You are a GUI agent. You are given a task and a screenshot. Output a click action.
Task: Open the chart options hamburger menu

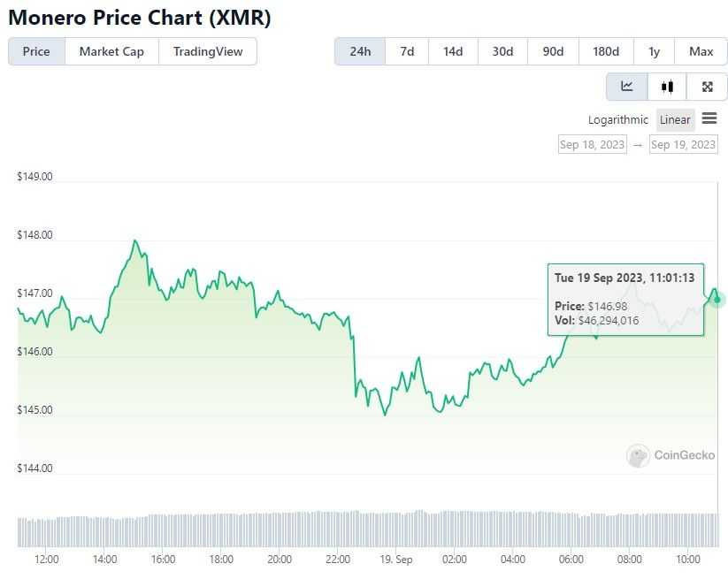coord(710,119)
